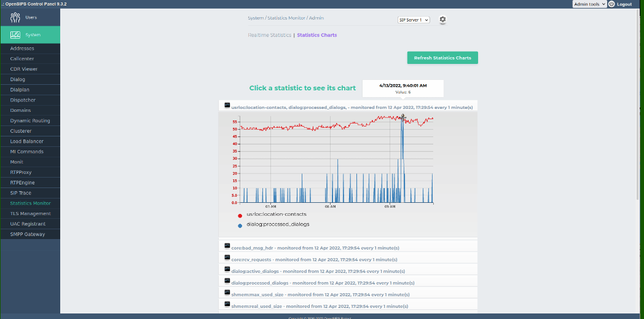Click chart icon next to core:rcv_requests
The height and width of the screenshot is (319, 644).
coord(227,259)
